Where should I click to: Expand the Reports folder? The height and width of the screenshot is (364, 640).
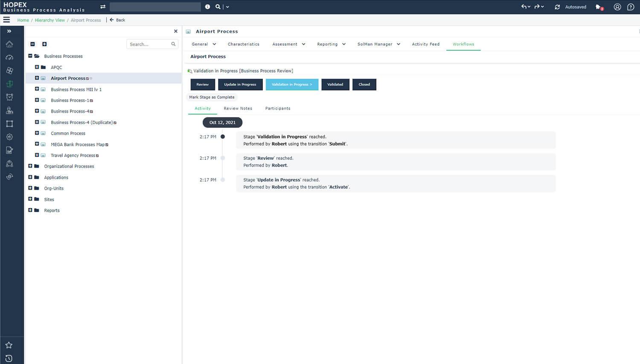[30, 210]
